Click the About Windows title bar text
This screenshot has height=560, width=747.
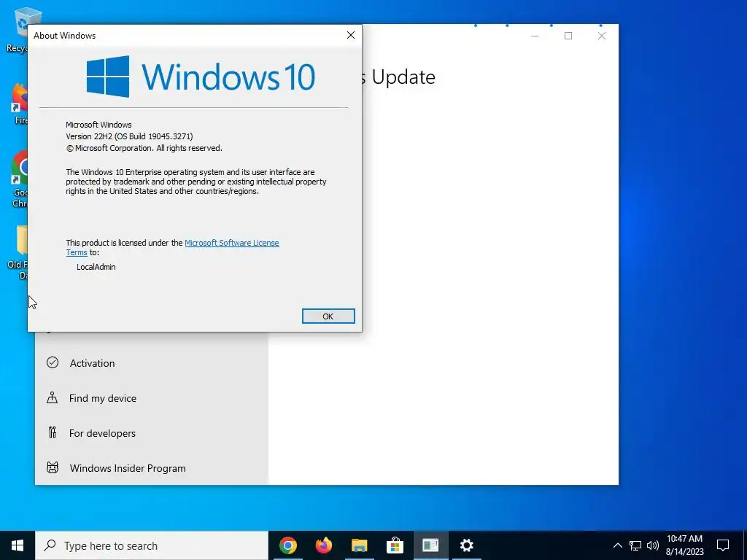[64, 36]
